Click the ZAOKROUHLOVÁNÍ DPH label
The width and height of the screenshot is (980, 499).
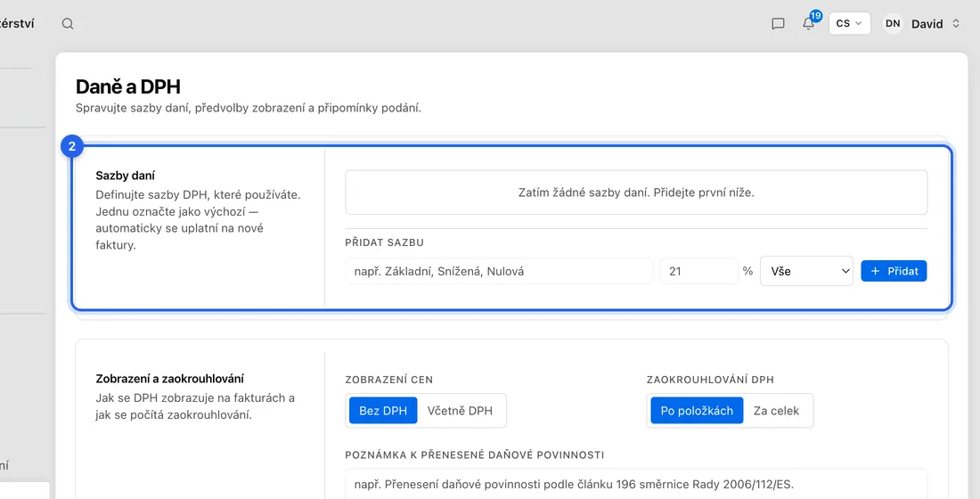[x=710, y=380]
